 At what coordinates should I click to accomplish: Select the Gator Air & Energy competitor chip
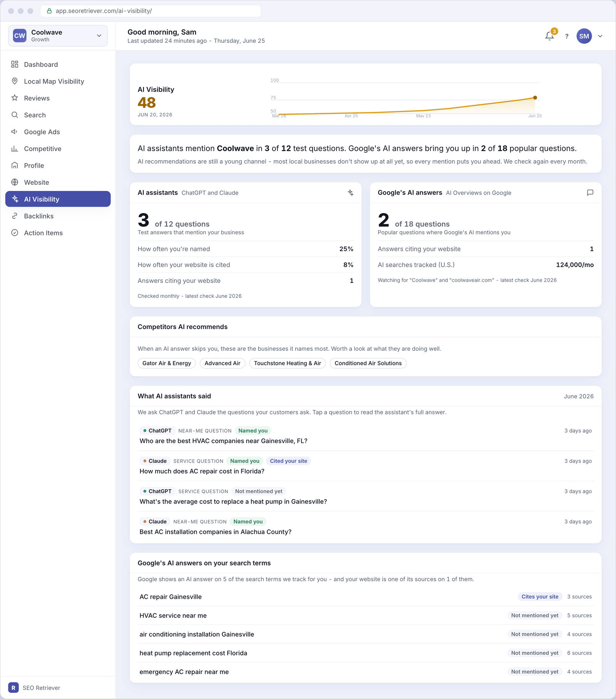click(x=167, y=363)
